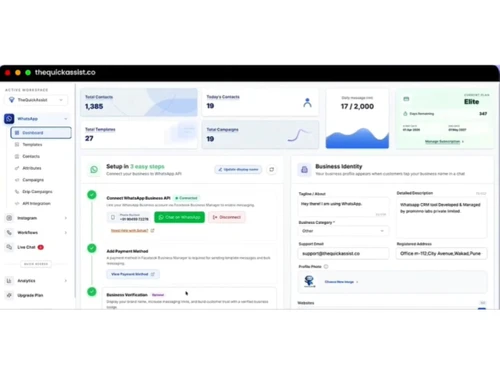Viewport: 500px width, 375px height.
Task: Click the Today's Contacts person icon
Action: tap(307, 103)
